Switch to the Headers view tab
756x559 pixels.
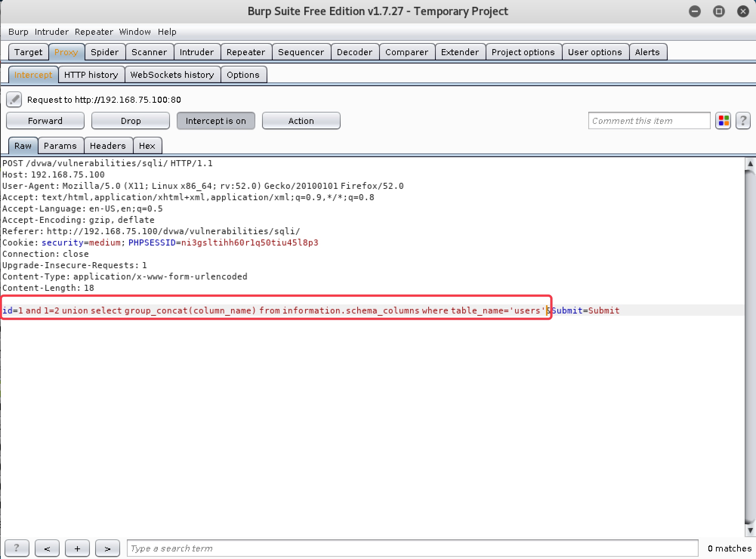click(108, 146)
